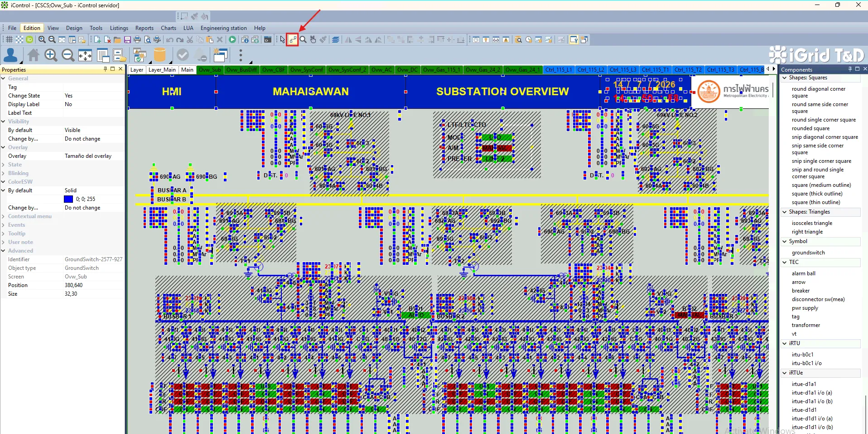Open the Engineering station menu

224,28
